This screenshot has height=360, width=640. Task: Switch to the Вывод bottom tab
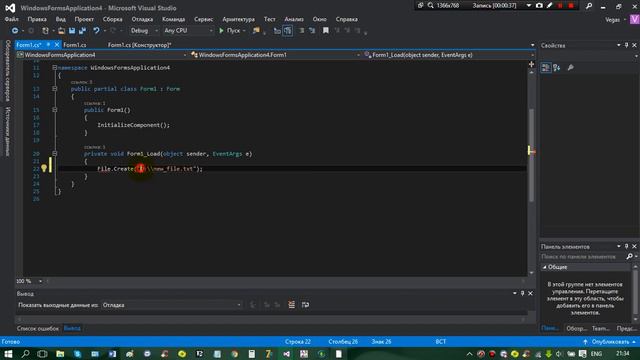pyautogui.click(x=72, y=328)
